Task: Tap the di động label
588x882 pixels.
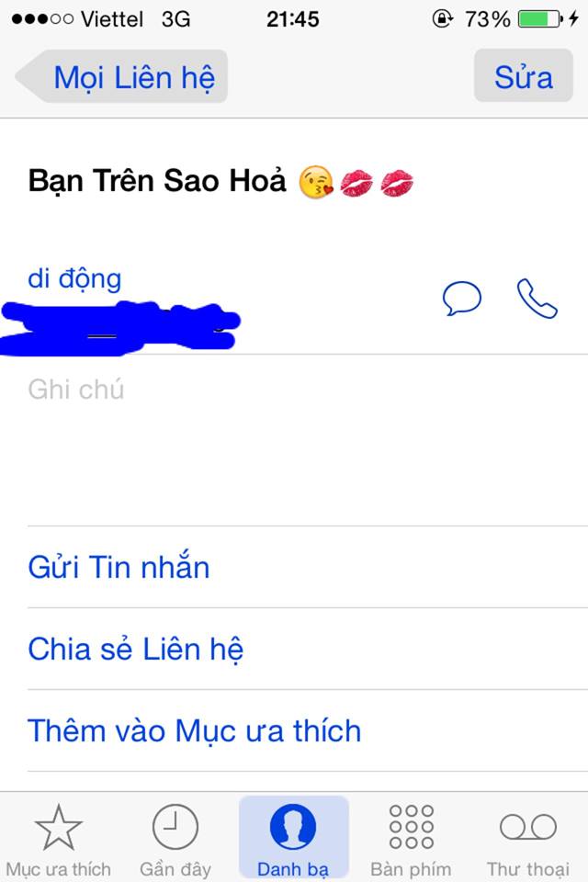Action: click(74, 279)
